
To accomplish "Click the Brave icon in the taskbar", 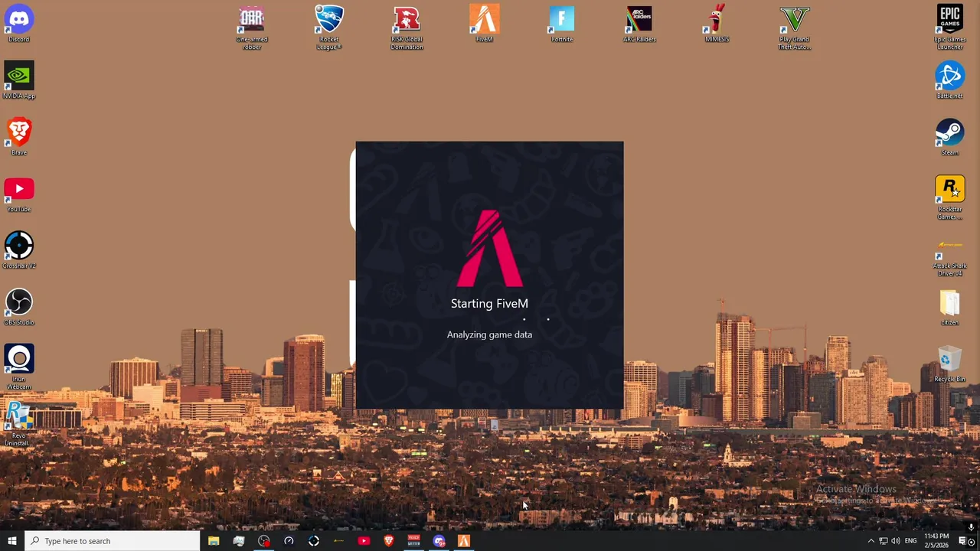I will (x=389, y=541).
